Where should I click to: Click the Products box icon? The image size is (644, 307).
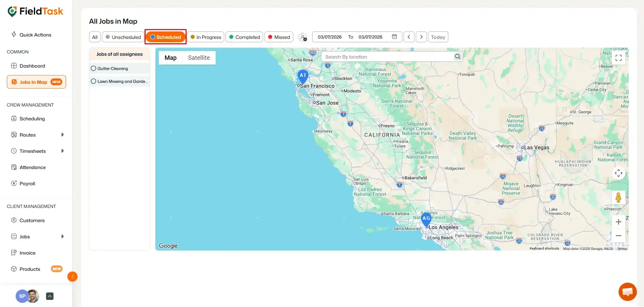tap(14, 269)
